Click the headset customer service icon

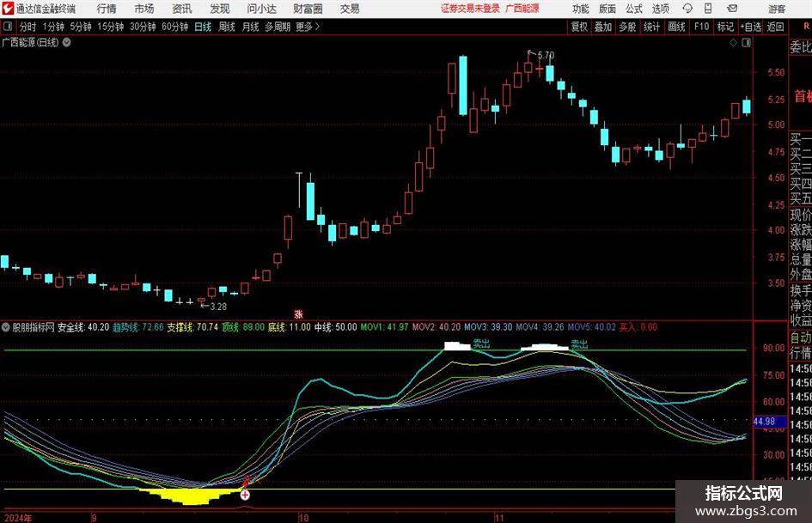click(x=687, y=9)
